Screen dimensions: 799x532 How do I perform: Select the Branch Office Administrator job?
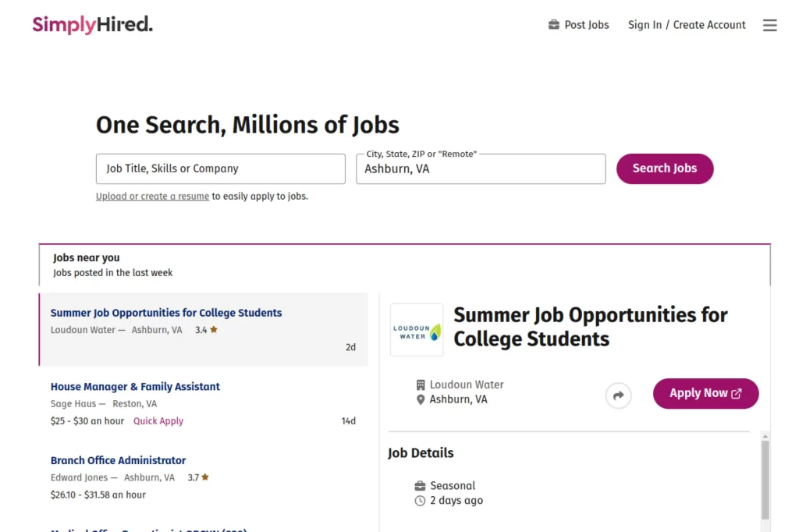click(x=118, y=460)
